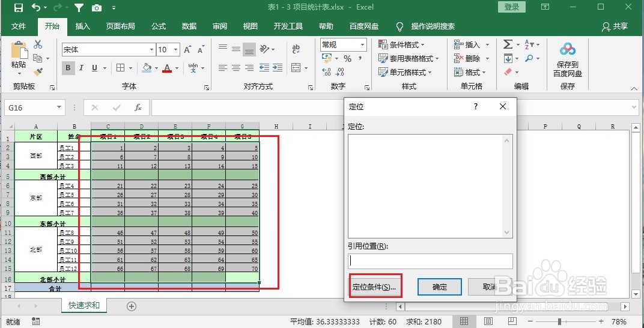Screen dimensions: 644x328
Task: Cut selection with the scissors icon
Action: pos(38,44)
